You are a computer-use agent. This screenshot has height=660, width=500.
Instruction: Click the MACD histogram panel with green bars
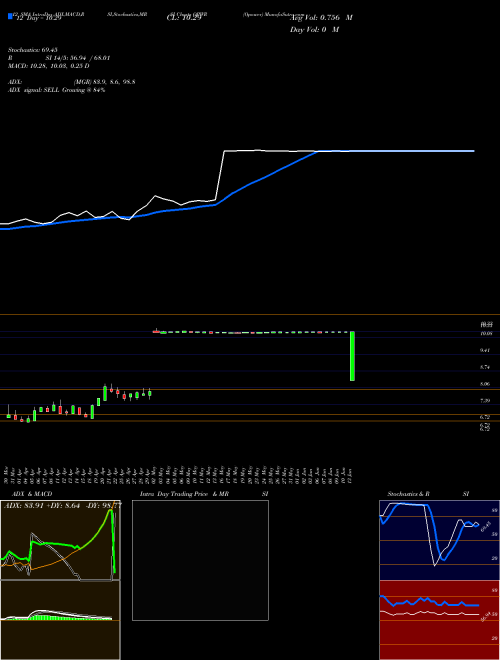pos(60,620)
